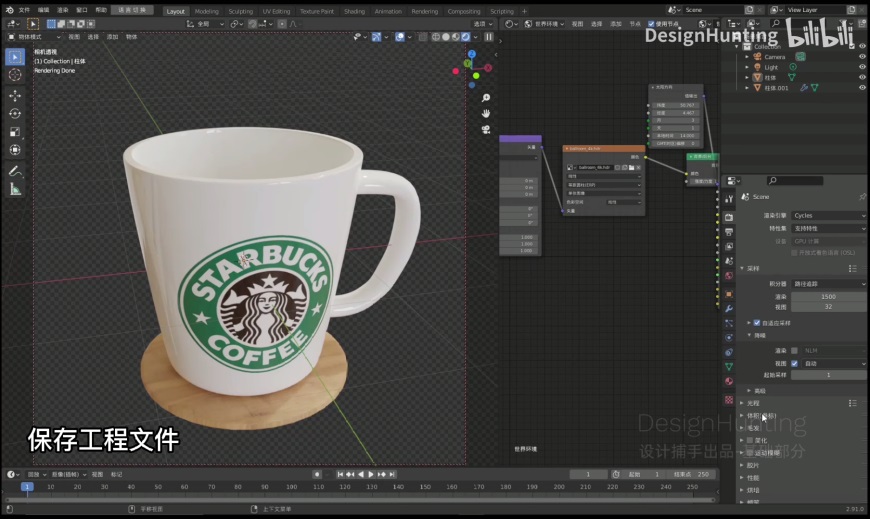Open the Object Data properties tab (green triangle)
Image resolution: width=870 pixels, height=519 pixels.
[x=729, y=366]
